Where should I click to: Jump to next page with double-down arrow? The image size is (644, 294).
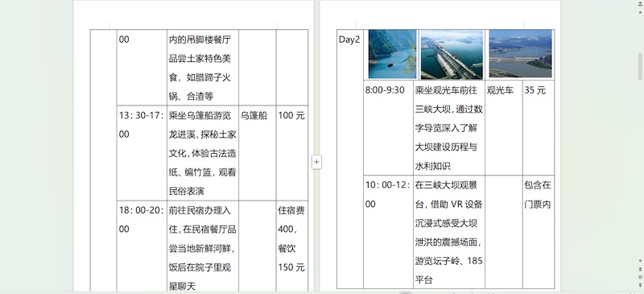640,284
